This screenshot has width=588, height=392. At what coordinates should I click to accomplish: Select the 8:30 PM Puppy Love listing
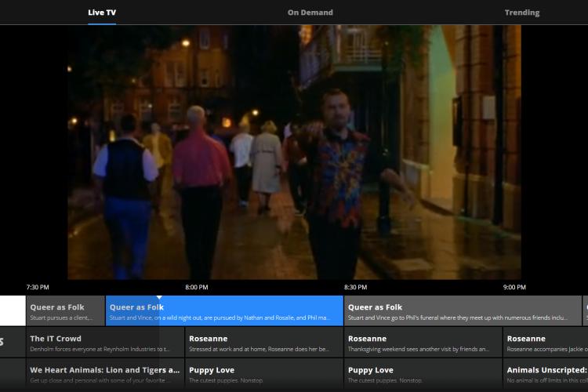coord(423,374)
